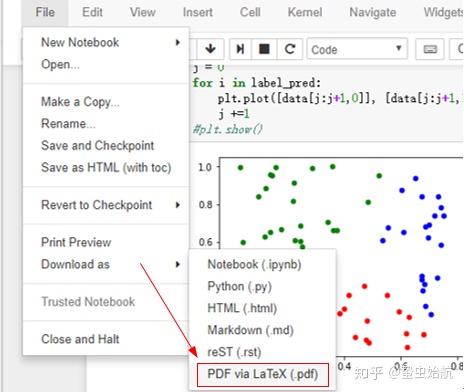Expand the New Notebook submenu arrow
Image resolution: width=464 pixels, height=392 pixels.
pos(178,42)
